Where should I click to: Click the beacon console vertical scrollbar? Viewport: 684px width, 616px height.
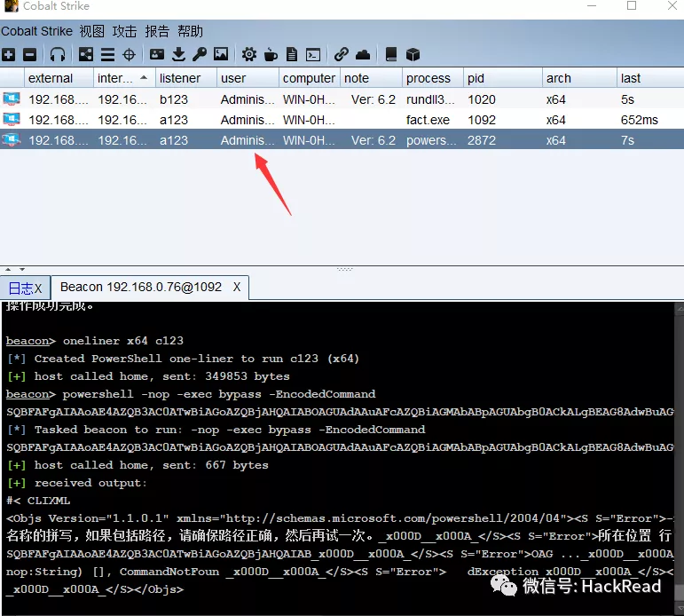(x=679, y=458)
